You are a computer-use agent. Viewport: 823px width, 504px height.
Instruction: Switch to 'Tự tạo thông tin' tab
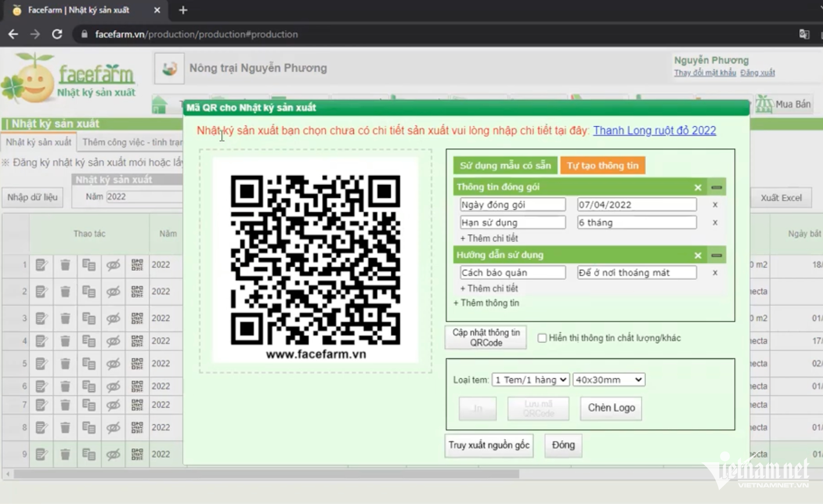(x=602, y=166)
